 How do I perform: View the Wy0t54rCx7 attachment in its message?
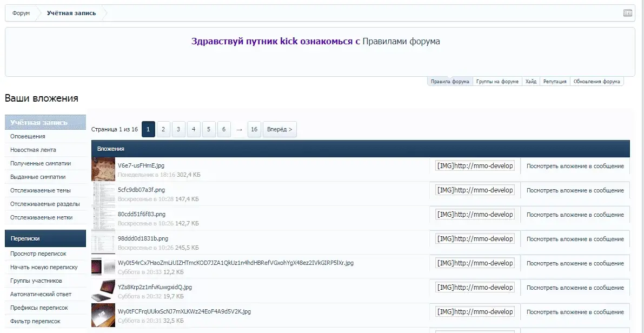tap(575, 263)
